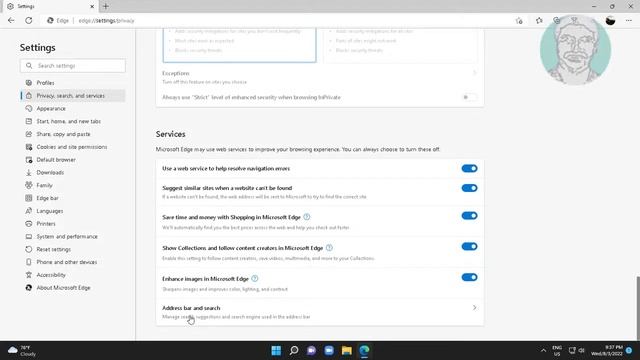Open the Favorites toolbar icon
The image size is (640, 360).
[x=539, y=20]
